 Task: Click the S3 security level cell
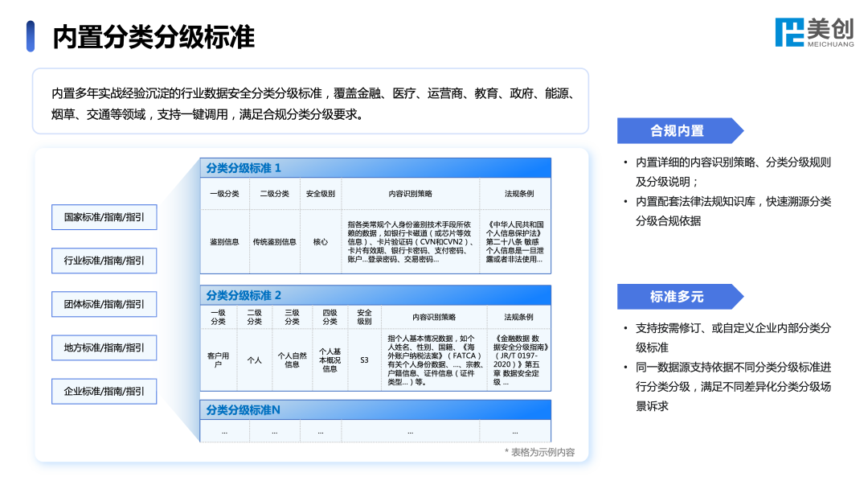365,361
